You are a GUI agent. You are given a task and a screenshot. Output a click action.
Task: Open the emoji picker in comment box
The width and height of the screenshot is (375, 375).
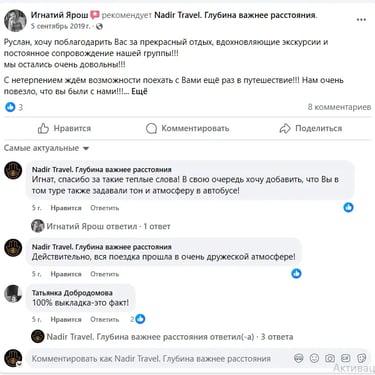(314, 359)
